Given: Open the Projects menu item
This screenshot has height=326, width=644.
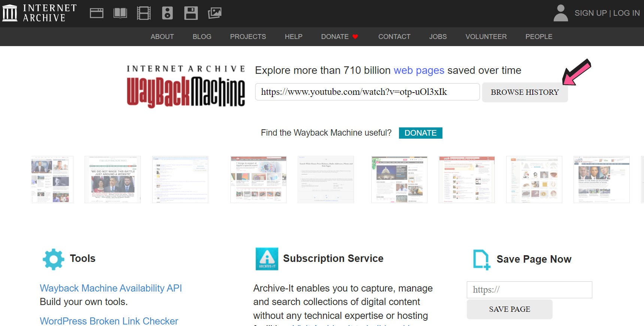Looking at the screenshot, I should pyautogui.click(x=248, y=37).
